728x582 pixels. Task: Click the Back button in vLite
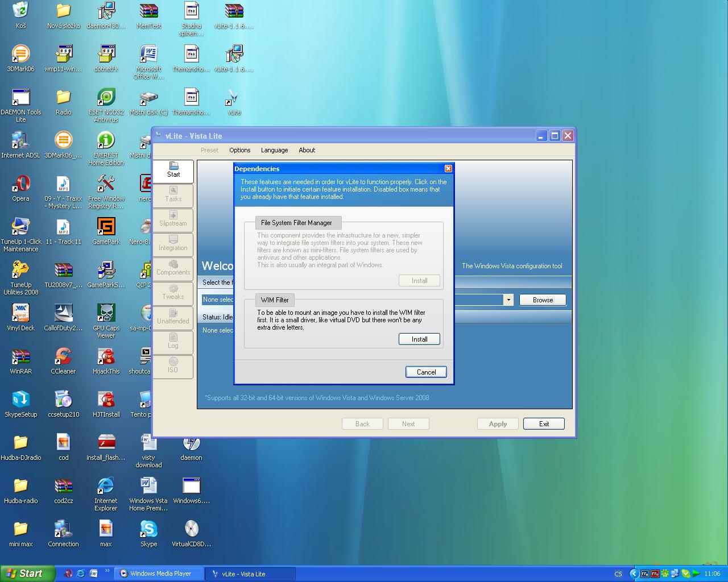pos(362,424)
